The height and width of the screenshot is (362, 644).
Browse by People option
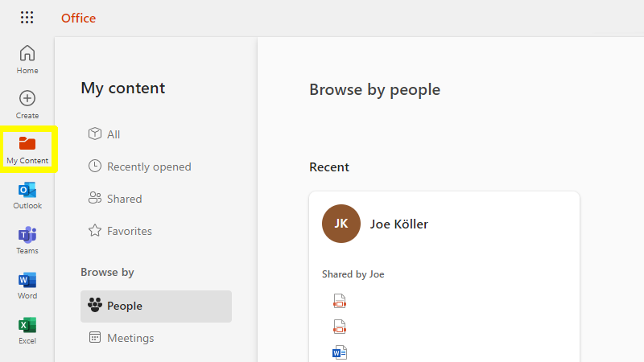[x=156, y=306]
